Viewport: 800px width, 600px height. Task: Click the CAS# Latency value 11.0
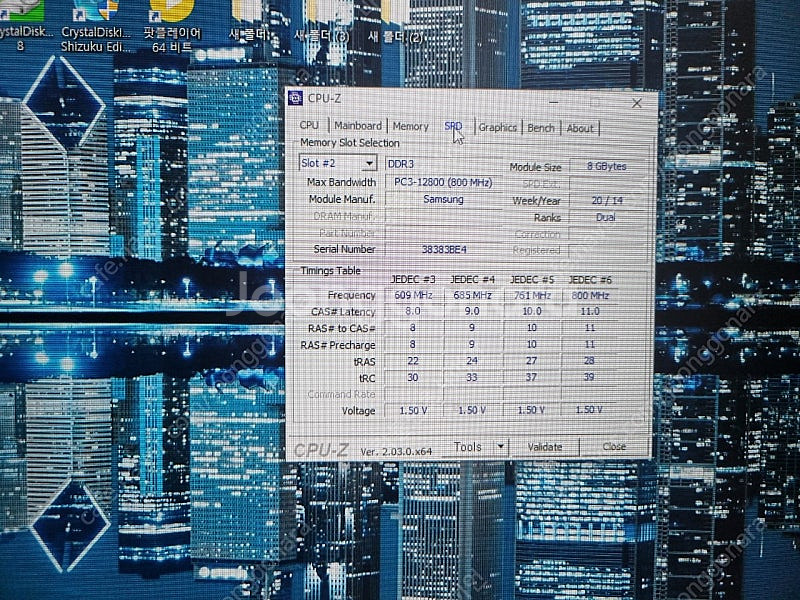tap(590, 311)
